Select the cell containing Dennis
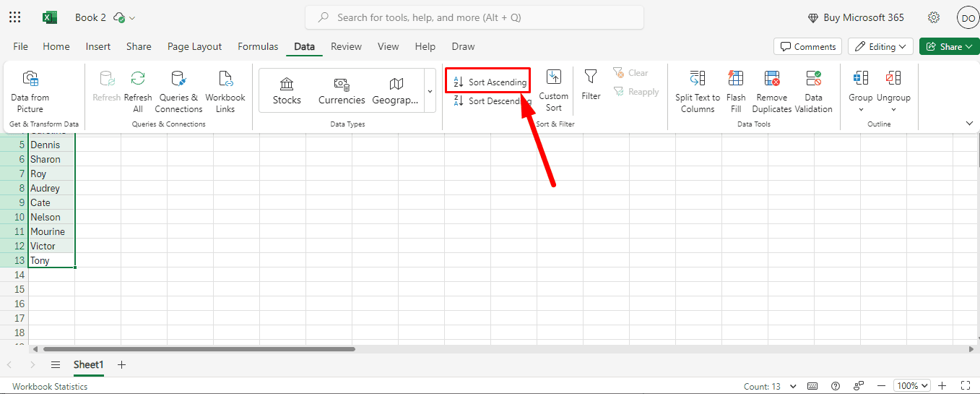 click(51, 145)
